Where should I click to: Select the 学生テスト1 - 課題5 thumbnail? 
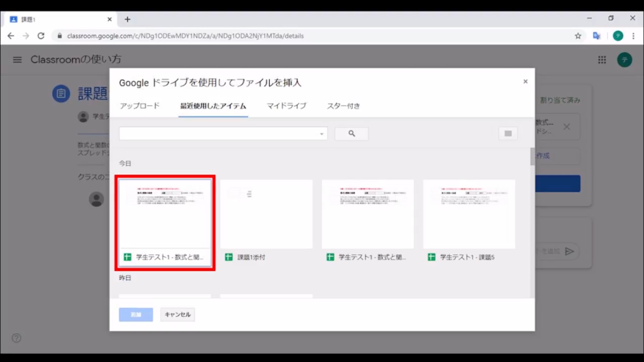tap(469, 214)
